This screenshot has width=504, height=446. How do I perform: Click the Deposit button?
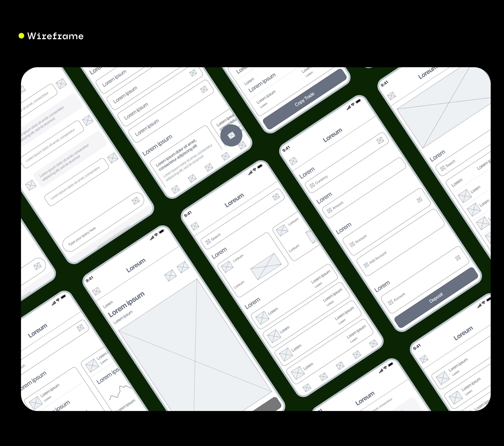436,298
